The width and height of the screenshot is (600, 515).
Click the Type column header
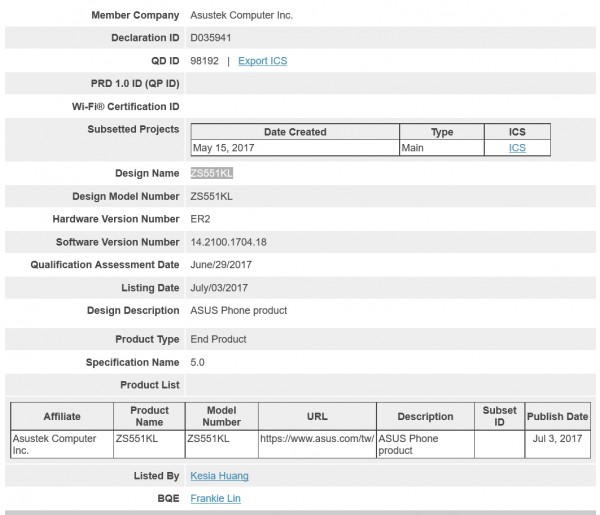point(441,132)
